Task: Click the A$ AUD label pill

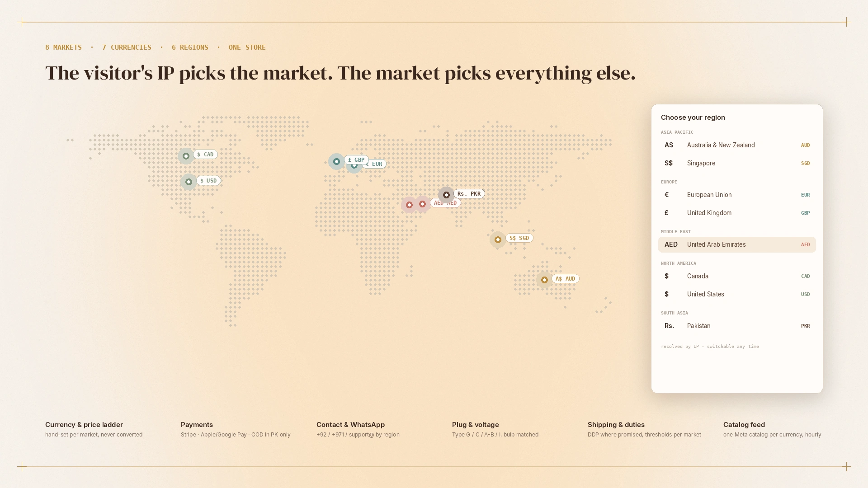Action: [x=565, y=279]
